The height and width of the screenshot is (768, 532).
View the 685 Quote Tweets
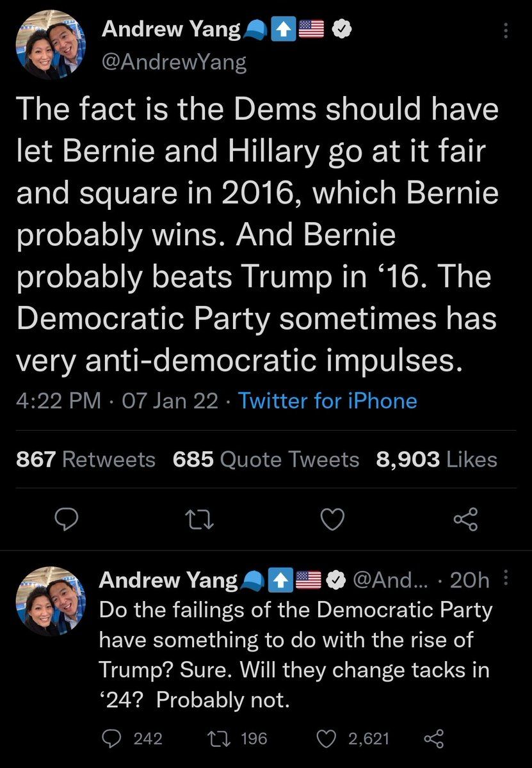click(x=266, y=459)
